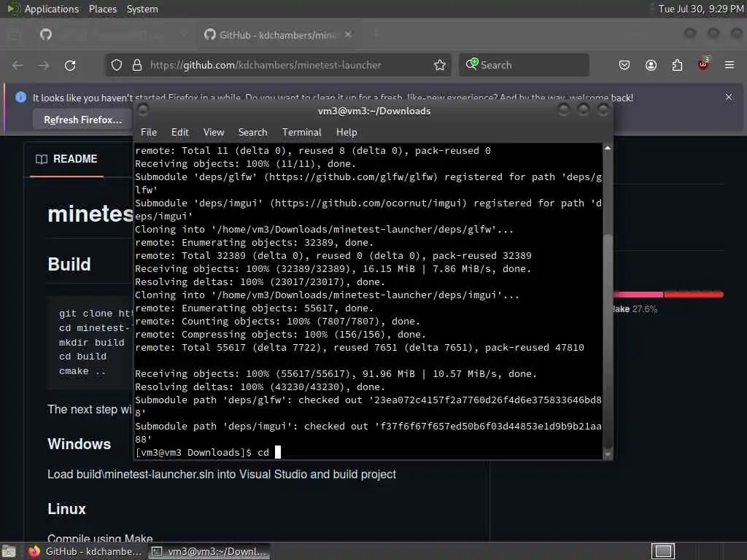Click the Make 27.6% language label

(635, 309)
